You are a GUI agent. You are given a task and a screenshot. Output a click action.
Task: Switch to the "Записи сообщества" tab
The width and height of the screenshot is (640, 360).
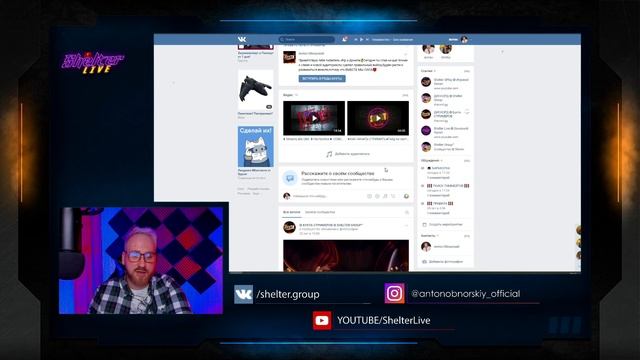coord(320,212)
